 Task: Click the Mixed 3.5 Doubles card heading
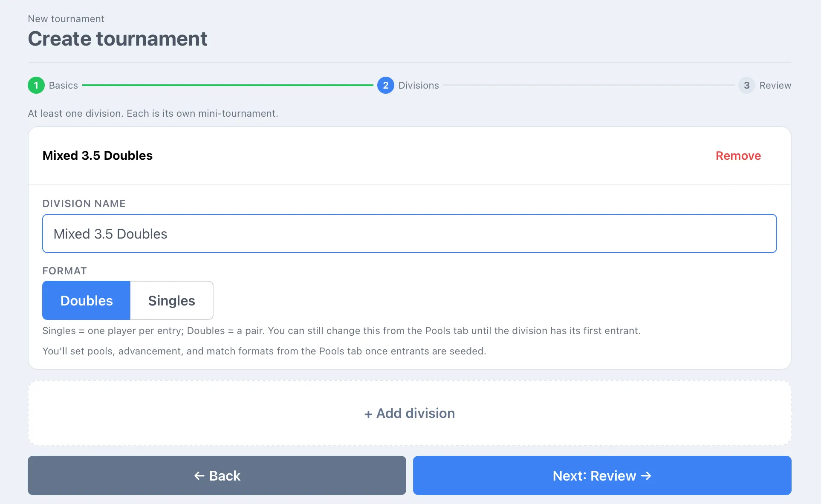(97, 156)
